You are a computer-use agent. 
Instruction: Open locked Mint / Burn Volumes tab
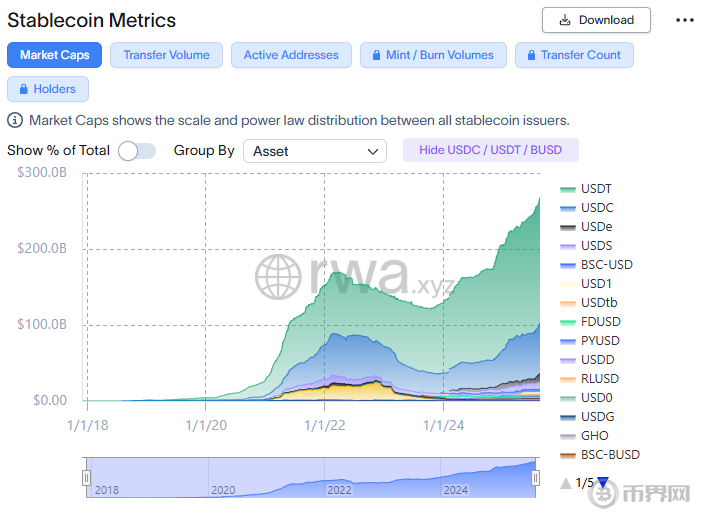point(433,55)
